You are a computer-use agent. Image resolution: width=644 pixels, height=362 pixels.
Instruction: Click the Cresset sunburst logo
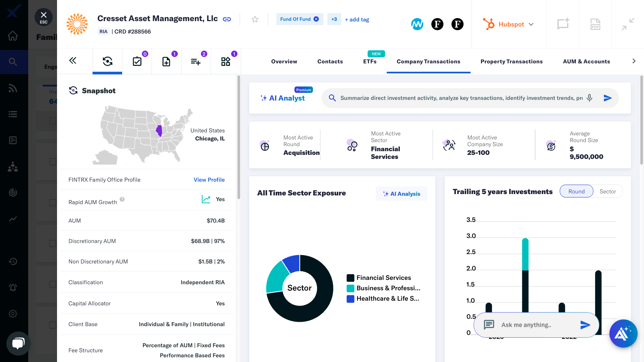click(77, 24)
